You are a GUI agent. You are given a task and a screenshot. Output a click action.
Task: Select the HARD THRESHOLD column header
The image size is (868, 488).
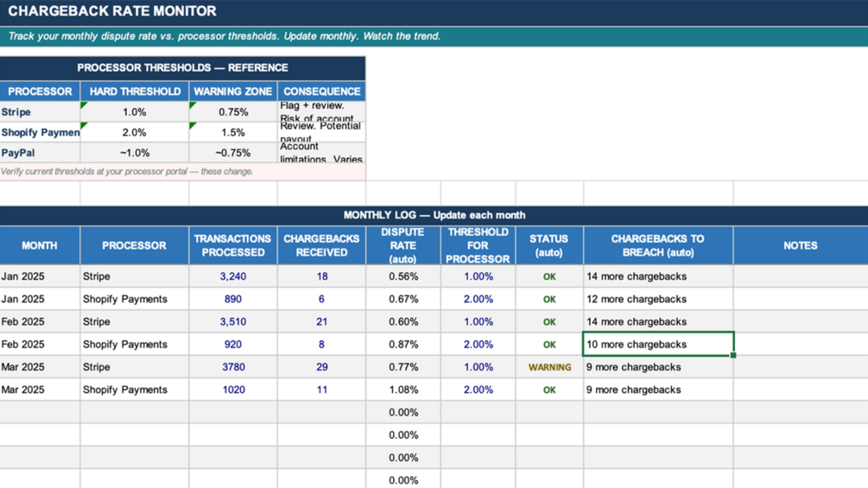pyautogui.click(x=135, y=92)
